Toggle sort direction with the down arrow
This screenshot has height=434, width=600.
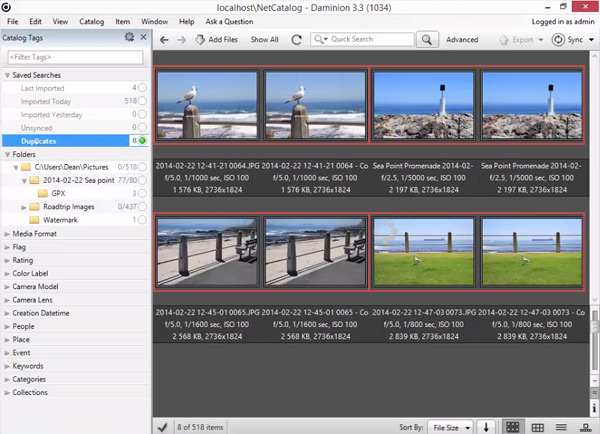point(488,426)
